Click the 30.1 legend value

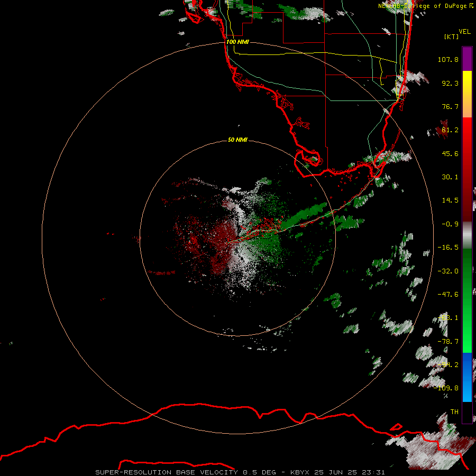[x=450, y=177]
